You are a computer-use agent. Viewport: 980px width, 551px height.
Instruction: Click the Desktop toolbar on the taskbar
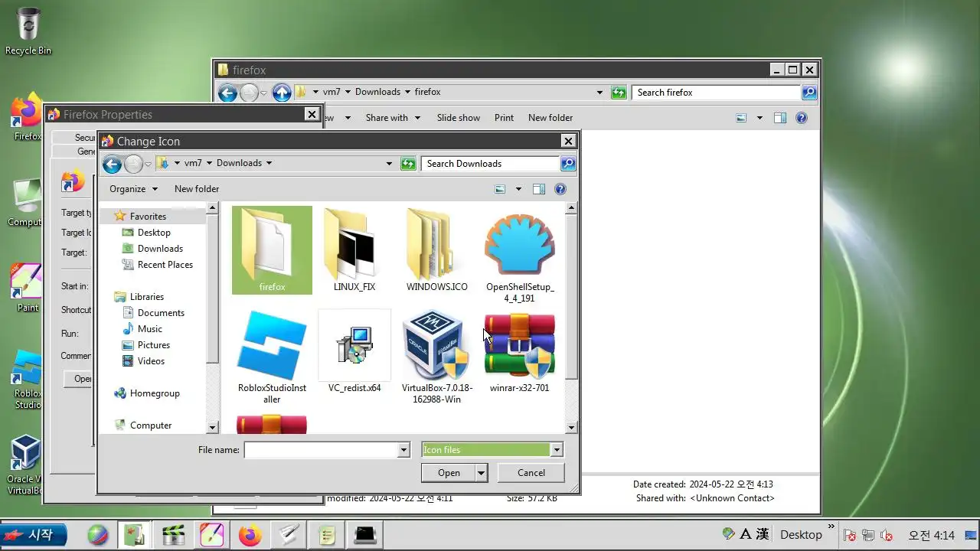coord(801,535)
